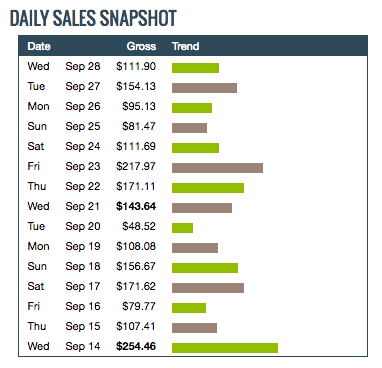Click the green trend bar for Sep 28
The width and height of the screenshot is (382, 368).
point(195,68)
